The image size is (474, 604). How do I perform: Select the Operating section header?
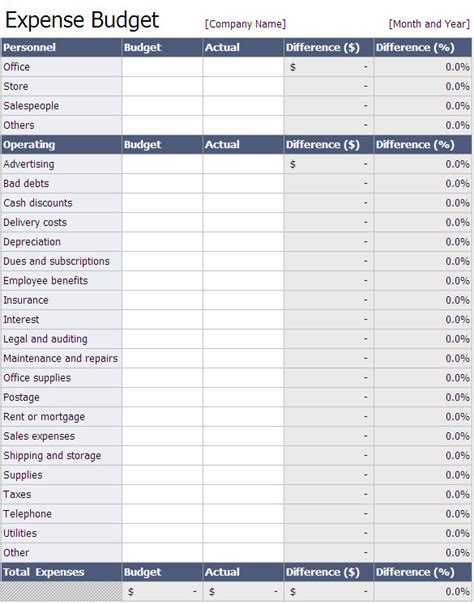coord(61,144)
